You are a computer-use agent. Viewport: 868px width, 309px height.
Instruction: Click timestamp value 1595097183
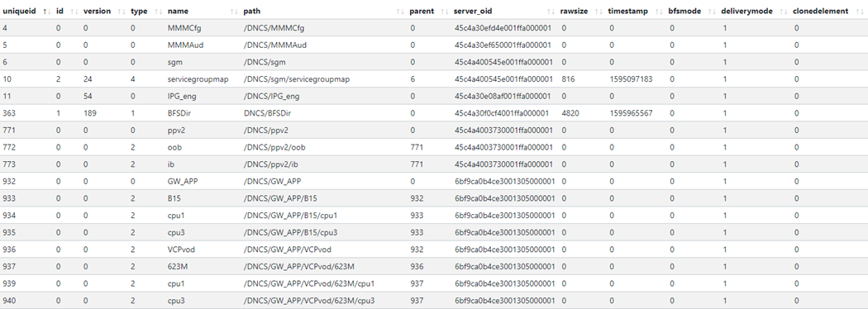coord(632,79)
